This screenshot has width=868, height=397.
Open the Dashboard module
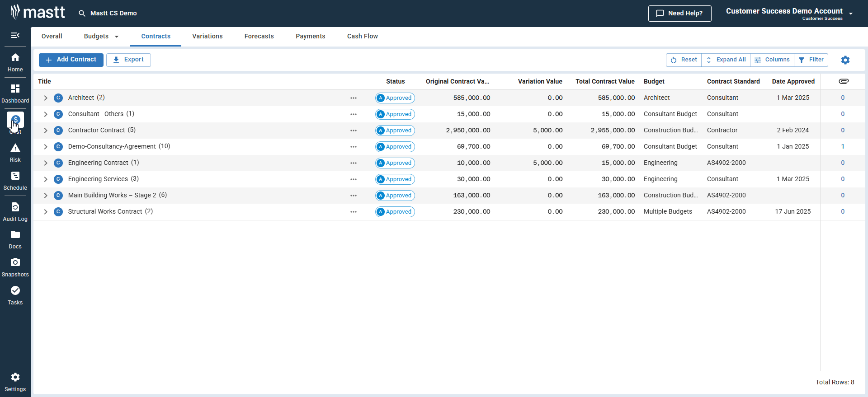[x=15, y=93]
